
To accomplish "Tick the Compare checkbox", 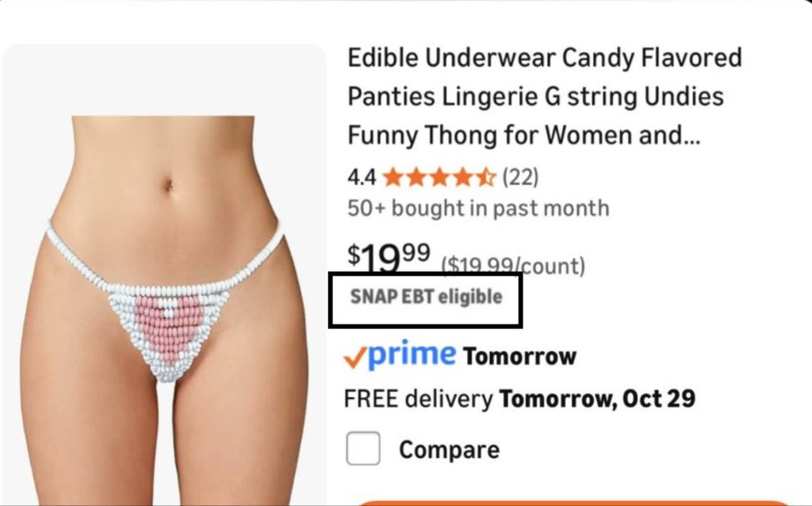I will coord(363,449).
